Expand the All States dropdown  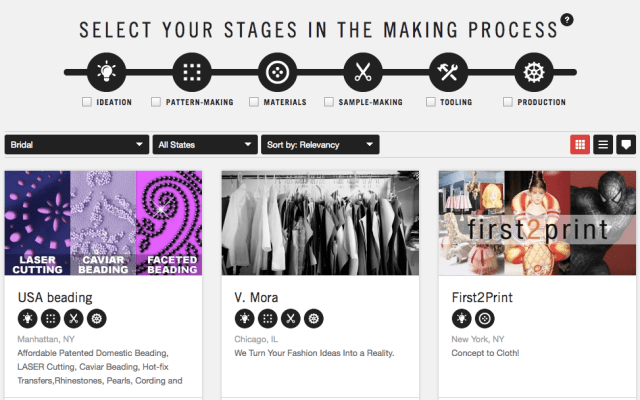205,145
